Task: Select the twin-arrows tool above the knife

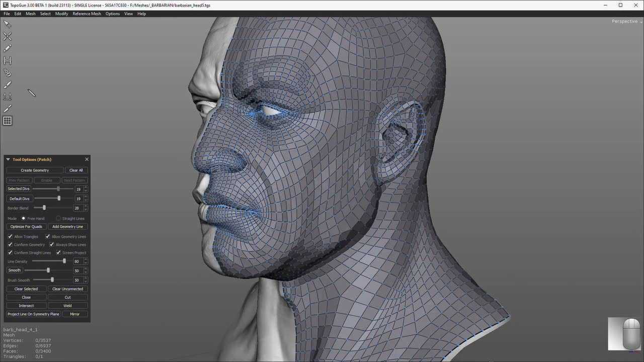Action: 8,97
